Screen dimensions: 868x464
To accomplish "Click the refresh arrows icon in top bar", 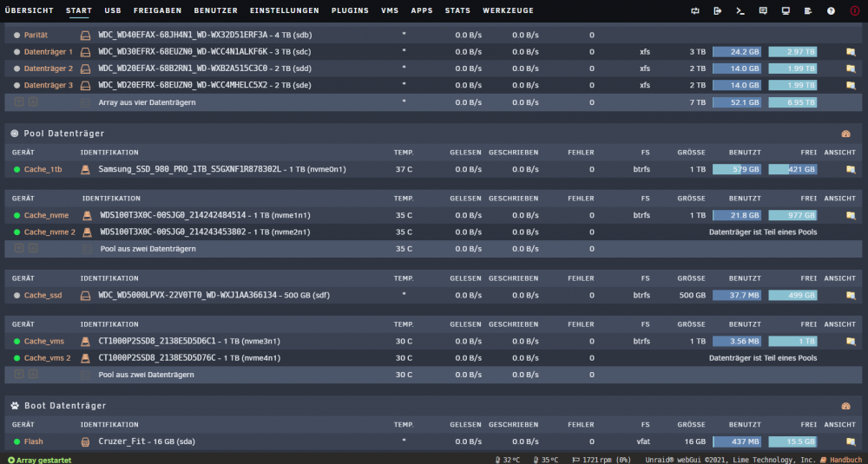I will coord(694,11).
